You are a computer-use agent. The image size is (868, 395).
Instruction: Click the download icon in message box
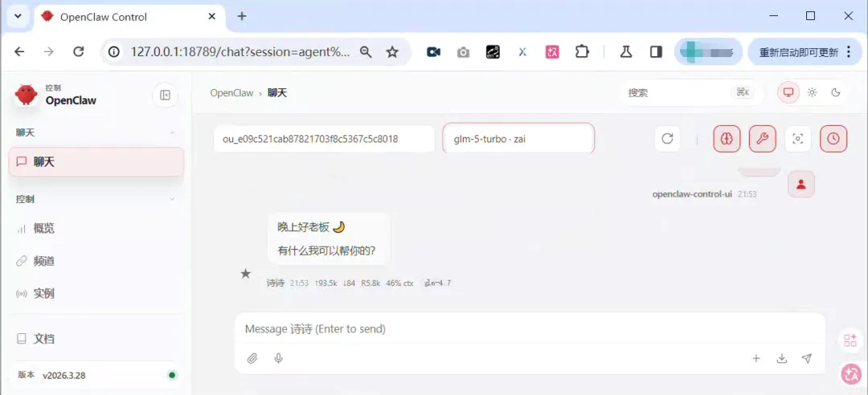(782, 359)
